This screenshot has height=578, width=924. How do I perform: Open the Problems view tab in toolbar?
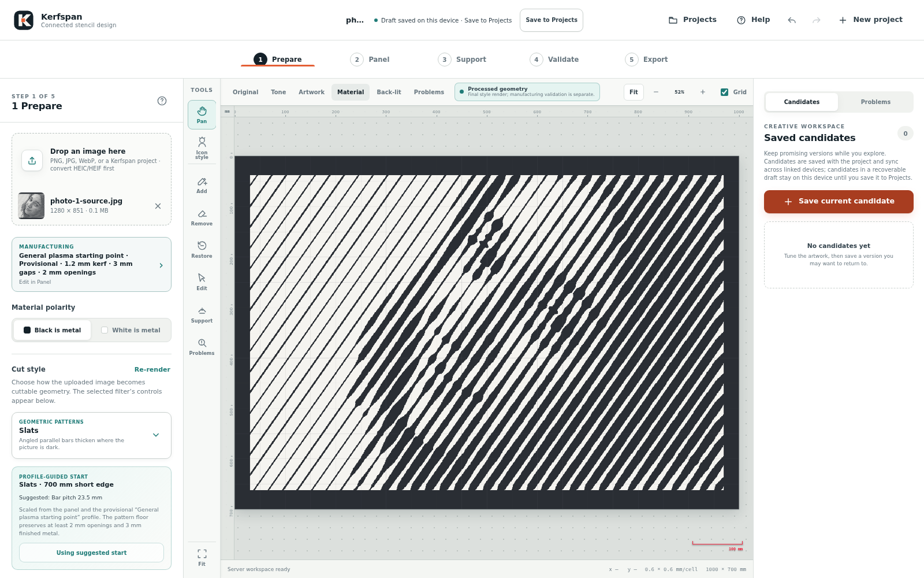(429, 92)
